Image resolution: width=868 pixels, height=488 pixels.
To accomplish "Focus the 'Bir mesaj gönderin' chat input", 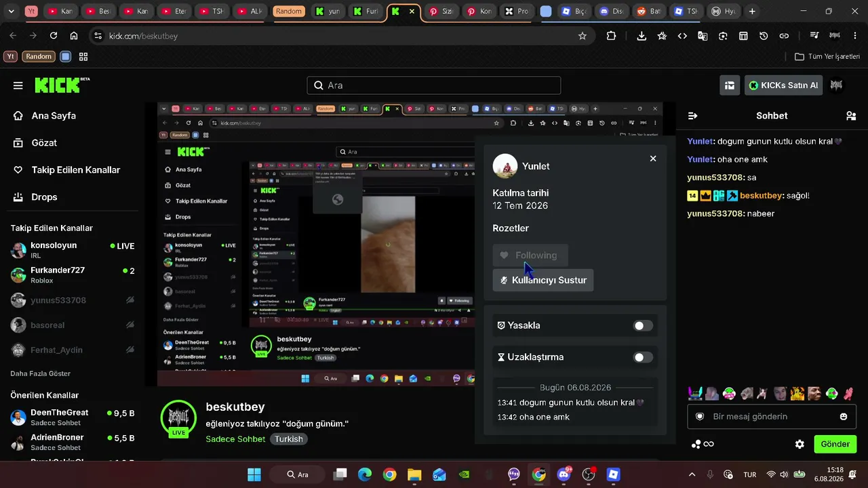I will (x=772, y=416).
